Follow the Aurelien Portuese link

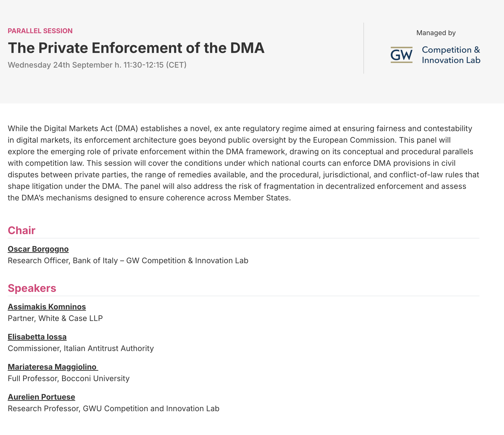(x=41, y=397)
